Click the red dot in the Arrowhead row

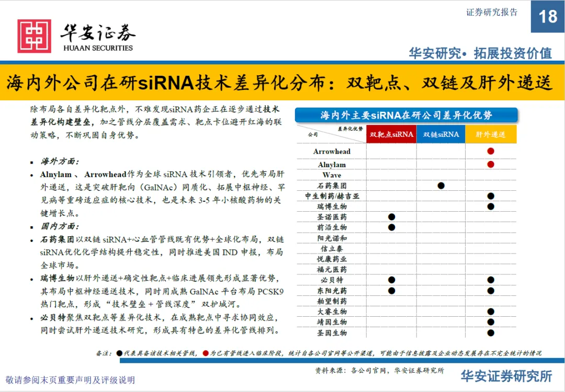point(490,151)
